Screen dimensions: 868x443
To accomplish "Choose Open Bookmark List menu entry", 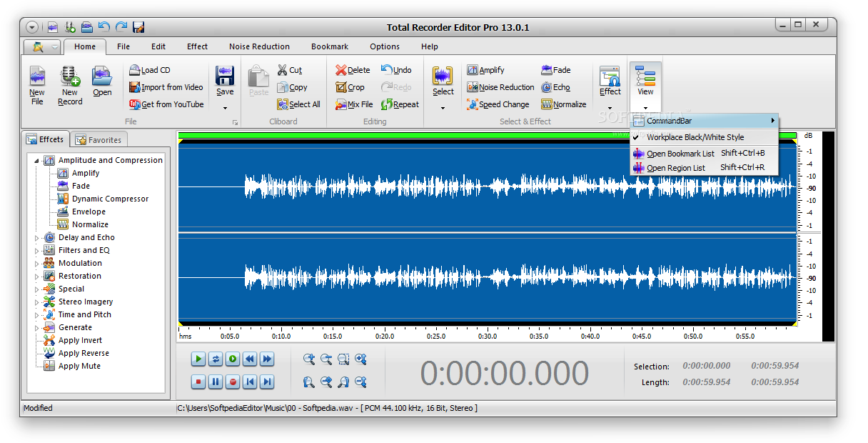I will click(704, 154).
